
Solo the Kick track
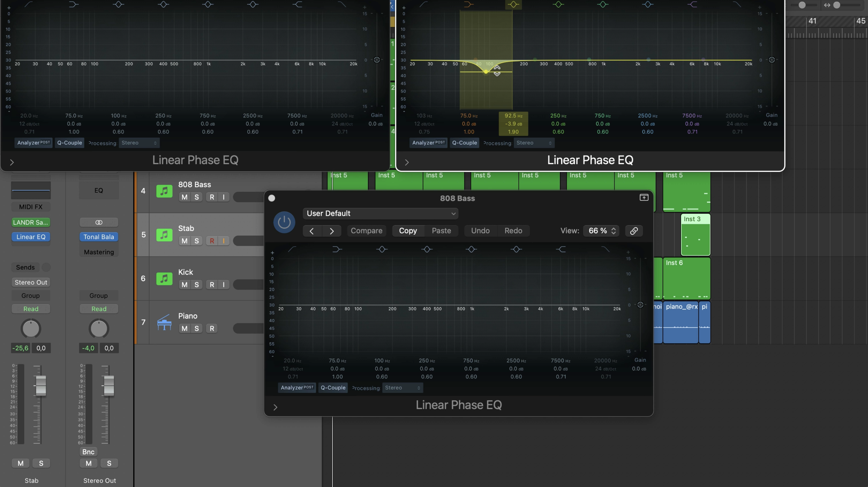pos(197,285)
